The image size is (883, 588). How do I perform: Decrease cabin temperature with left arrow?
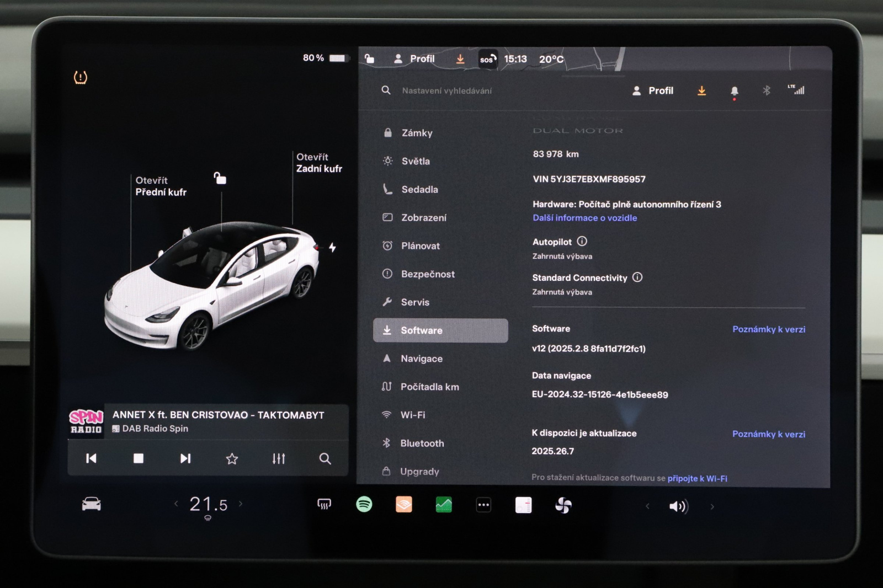(x=176, y=504)
